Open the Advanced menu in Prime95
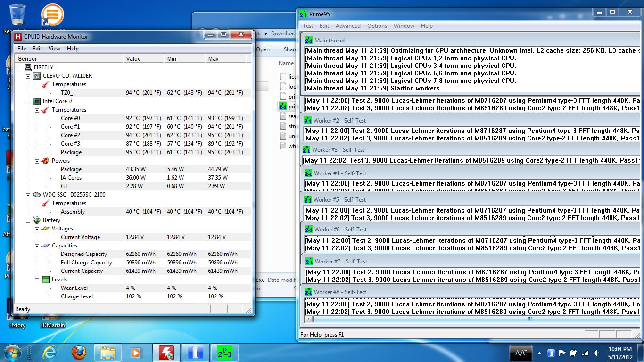The width and height of the screenshot is (644, 362). click(348, 26)
